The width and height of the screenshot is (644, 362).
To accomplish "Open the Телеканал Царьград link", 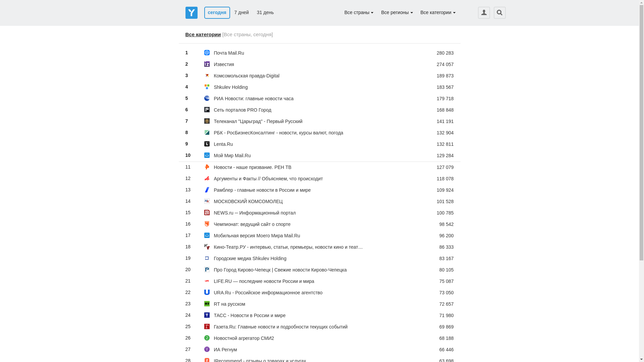I will [x=258, y=121].
